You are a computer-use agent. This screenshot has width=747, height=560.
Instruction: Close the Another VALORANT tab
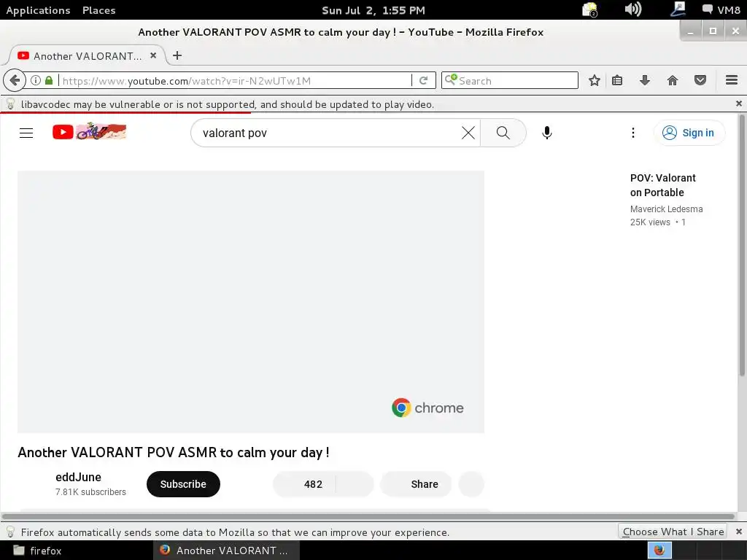(x=153, y=55)
